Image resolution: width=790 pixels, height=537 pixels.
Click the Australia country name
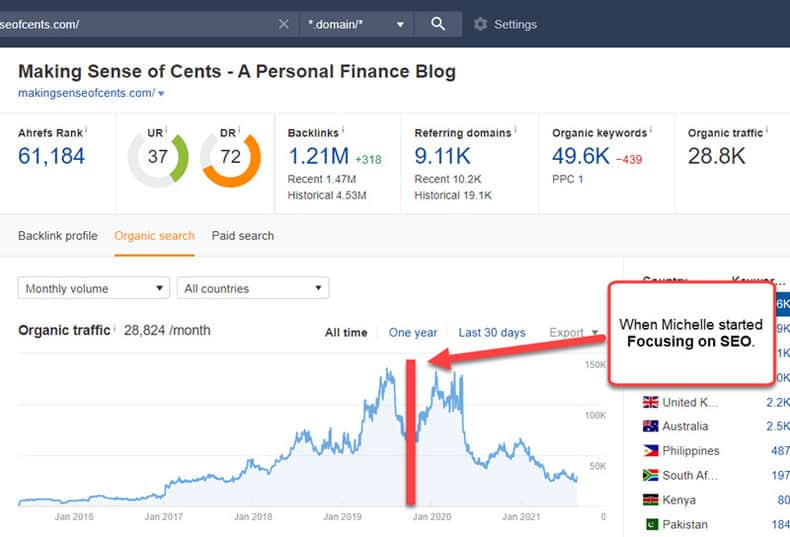tap(685, 426)
